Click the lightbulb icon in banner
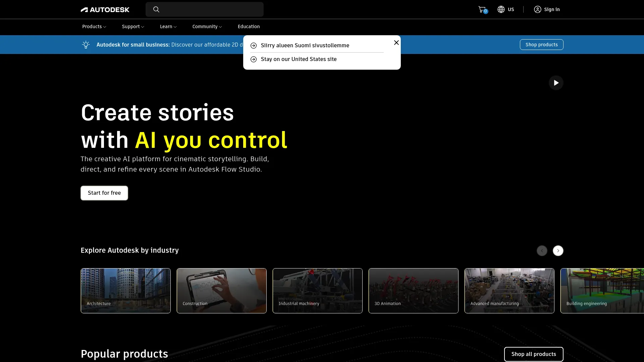644x362 pixels. (x=86, y=45)
